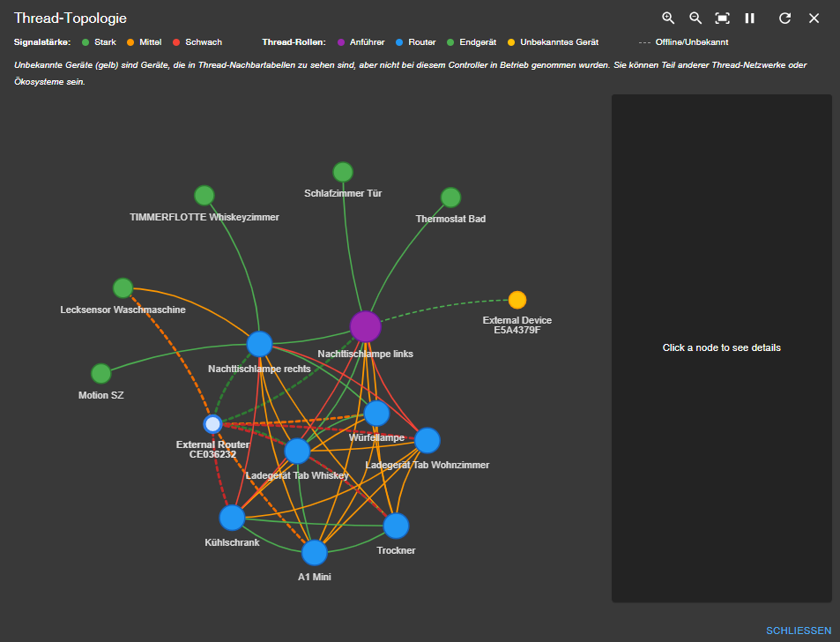Click the green Stark legend dot
Screen dimensions: 840x642
(85, 42)
